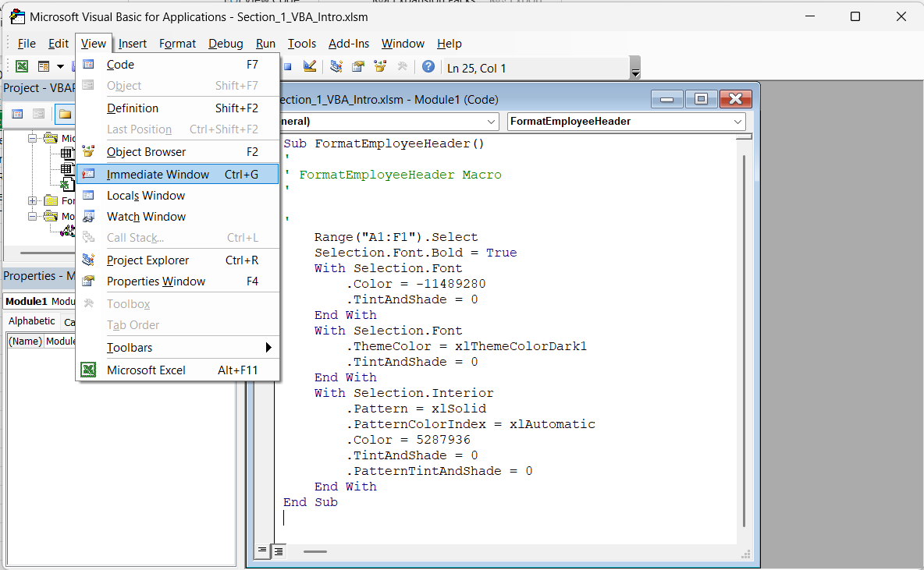Click the (Name) property cell
The height and width of the screenshot is (570, 924).
25,341
